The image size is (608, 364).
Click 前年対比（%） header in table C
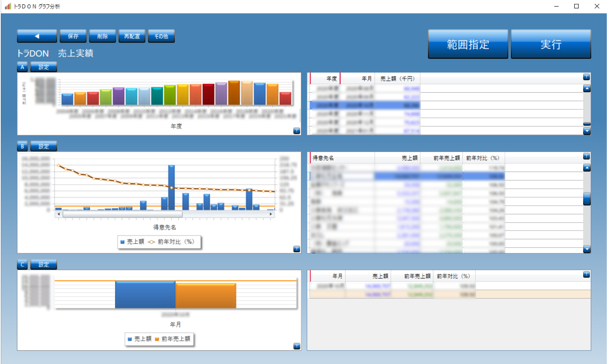coord(454,276)
